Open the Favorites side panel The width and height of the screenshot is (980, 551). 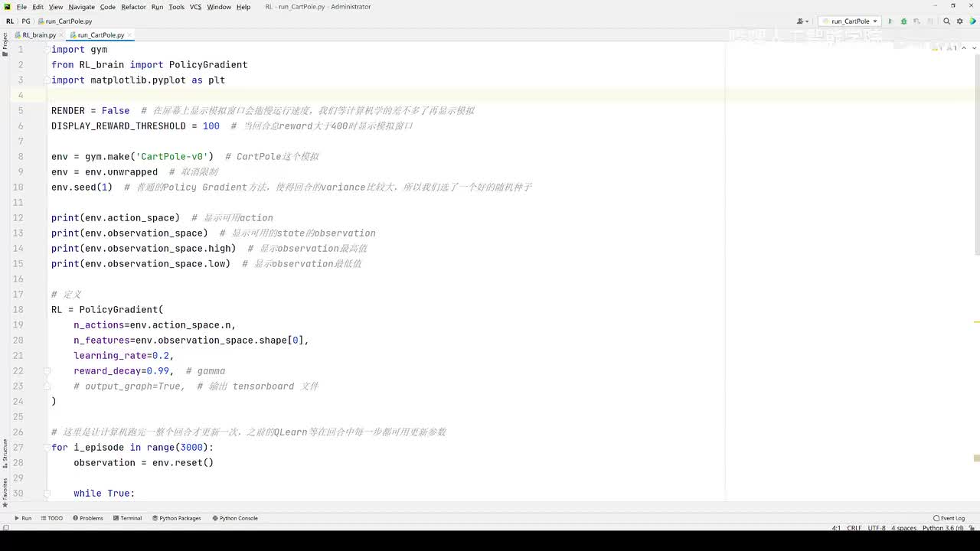tap(5, 491)
